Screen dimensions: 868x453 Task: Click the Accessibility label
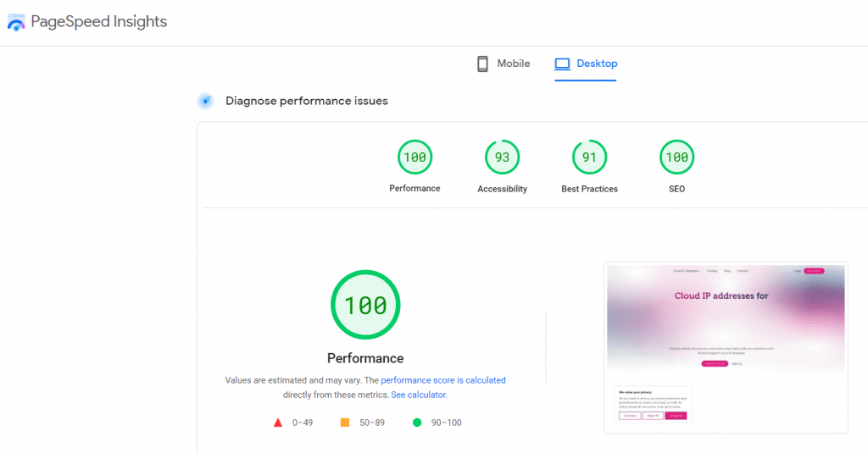point(502,189)
